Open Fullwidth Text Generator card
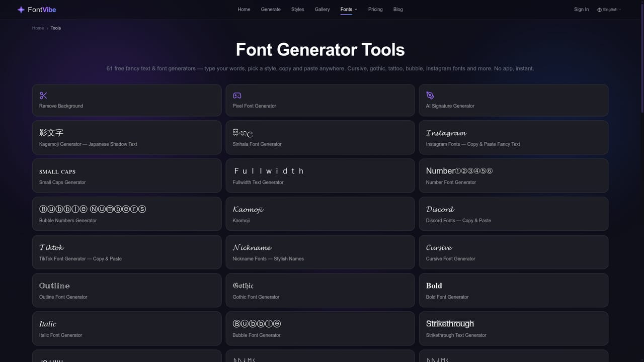The image size is (644, 362). pos(320,176)
